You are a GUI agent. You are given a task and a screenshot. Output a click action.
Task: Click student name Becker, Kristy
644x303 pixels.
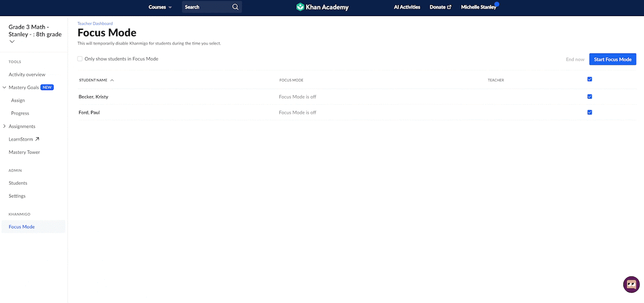coord(93,97)
